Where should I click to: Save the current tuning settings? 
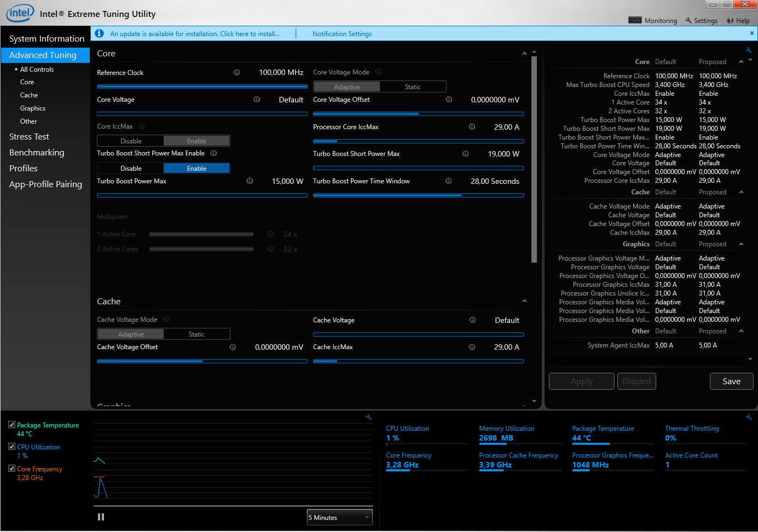click(731, 381)
